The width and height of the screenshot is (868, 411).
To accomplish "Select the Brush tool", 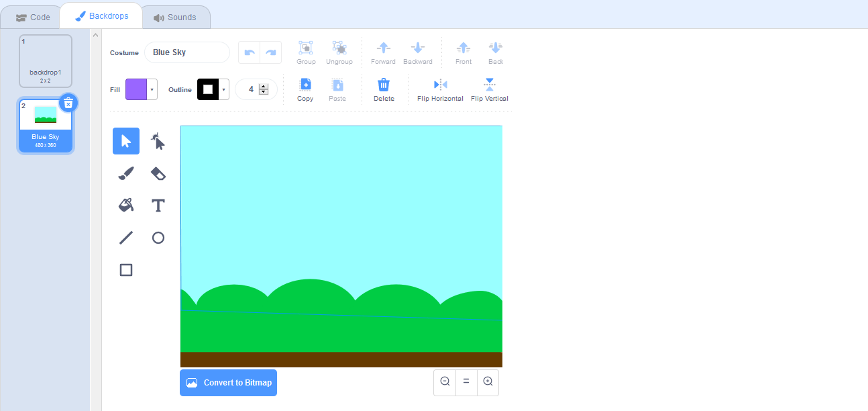I will [x=125, y=173].
